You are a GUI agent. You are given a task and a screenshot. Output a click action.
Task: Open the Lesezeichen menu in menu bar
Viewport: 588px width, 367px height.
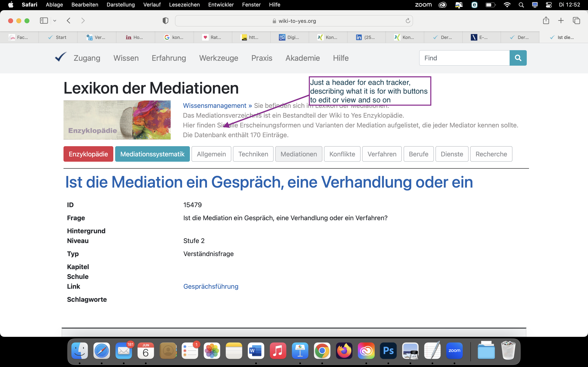[x=184, y=5]
